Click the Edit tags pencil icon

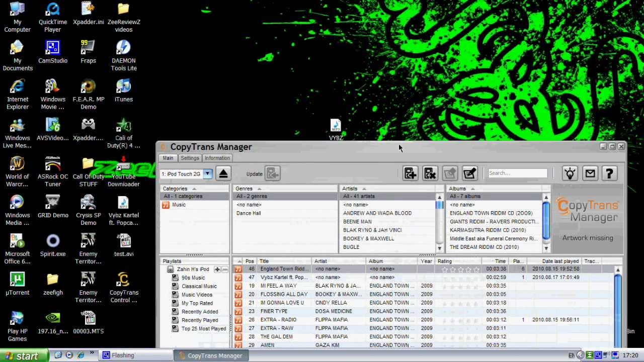click(469, 173)
